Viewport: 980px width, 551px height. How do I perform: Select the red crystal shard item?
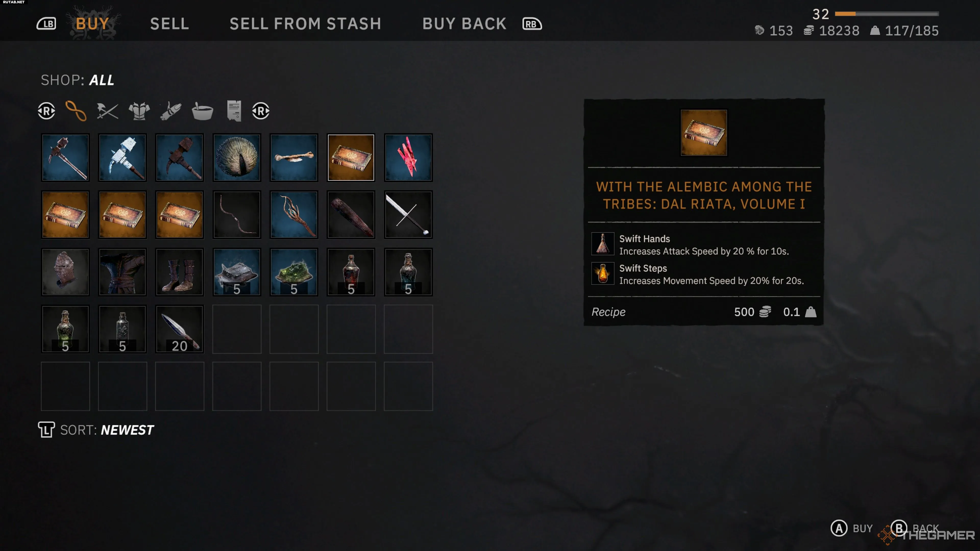point(408,157)
